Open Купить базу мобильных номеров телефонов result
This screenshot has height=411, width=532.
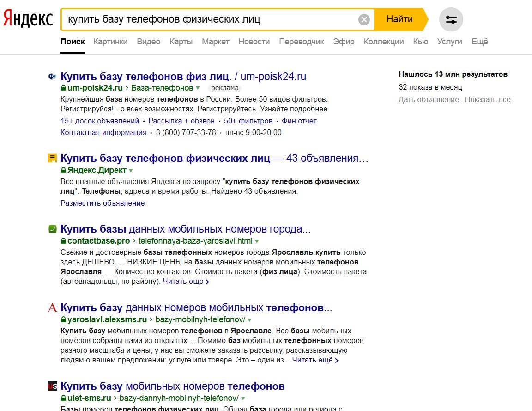[x=173, y=386]
